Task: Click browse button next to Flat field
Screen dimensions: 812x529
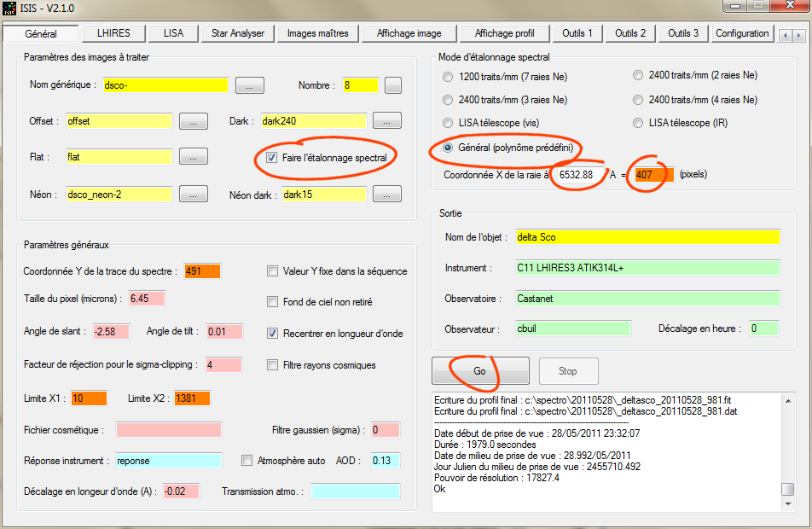Action: (194, 157)
